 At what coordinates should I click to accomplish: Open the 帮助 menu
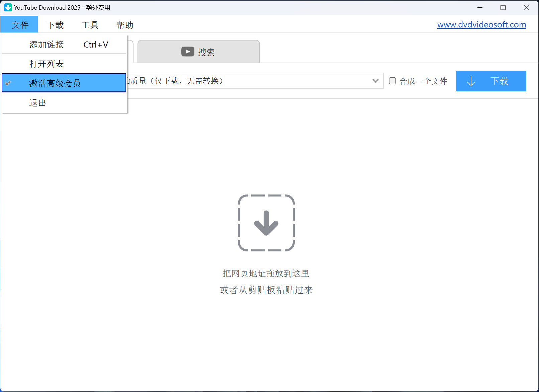pyautogui.click(x=125, y=25)
